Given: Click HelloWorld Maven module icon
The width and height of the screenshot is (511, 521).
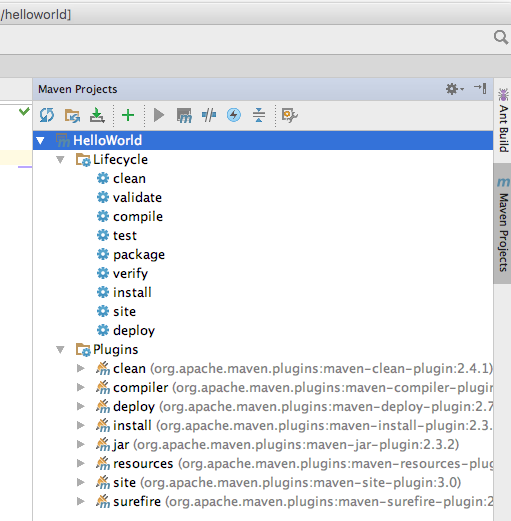Looking at the screenshot, I should (x=62, y=140).
